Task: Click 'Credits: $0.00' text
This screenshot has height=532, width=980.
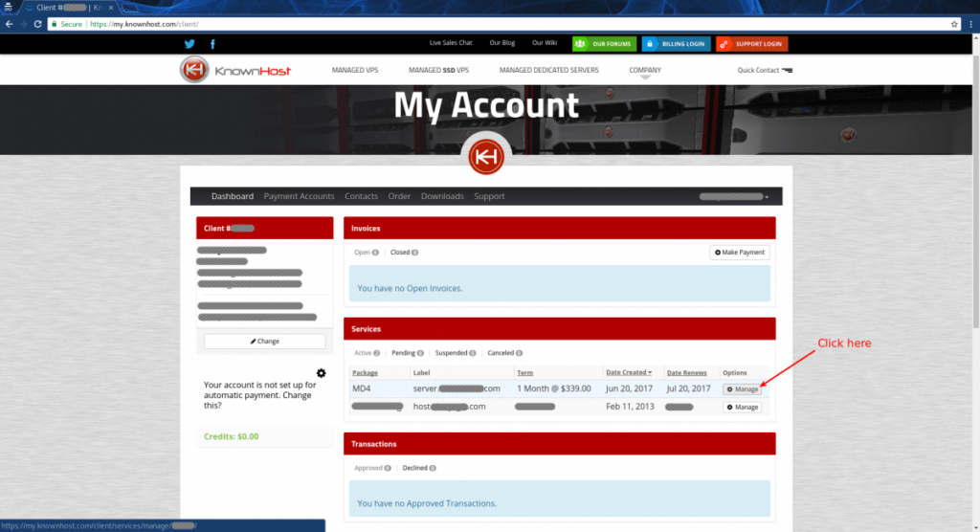Action: [x=232, y=437]
